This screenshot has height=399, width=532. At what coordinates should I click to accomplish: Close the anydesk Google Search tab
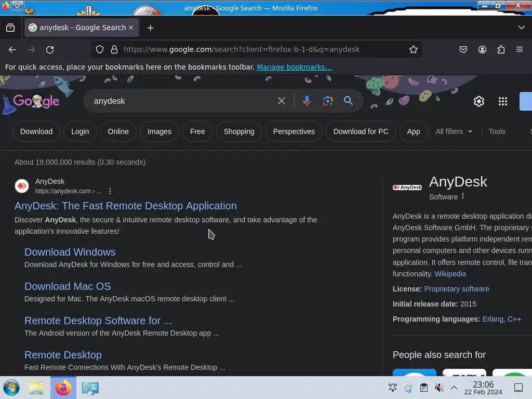pyautogui.click(x=131, y=28)
